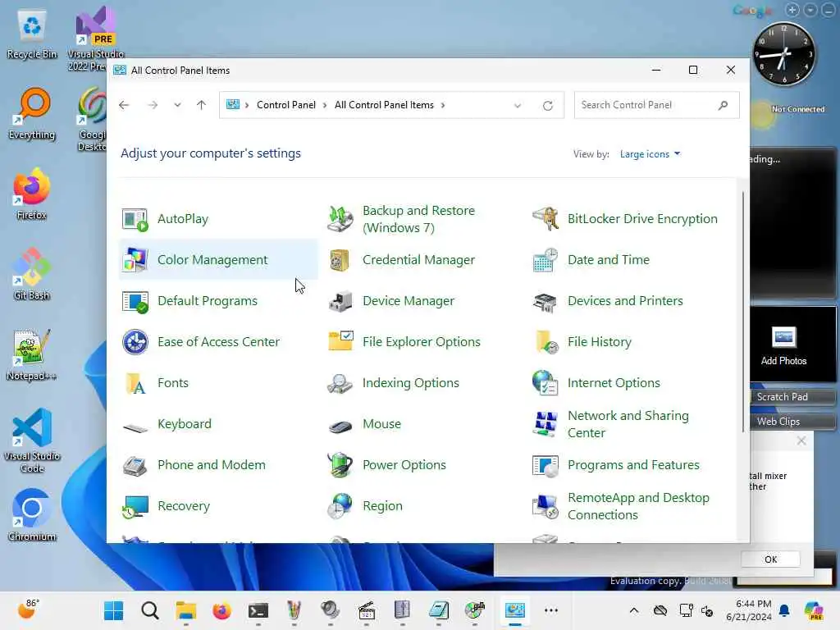Show more taskbar apps ellipsis

coord(550,610)
